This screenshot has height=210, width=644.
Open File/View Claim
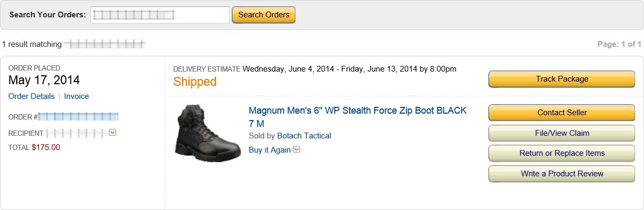pyautogui.click(x=562, y=133)
